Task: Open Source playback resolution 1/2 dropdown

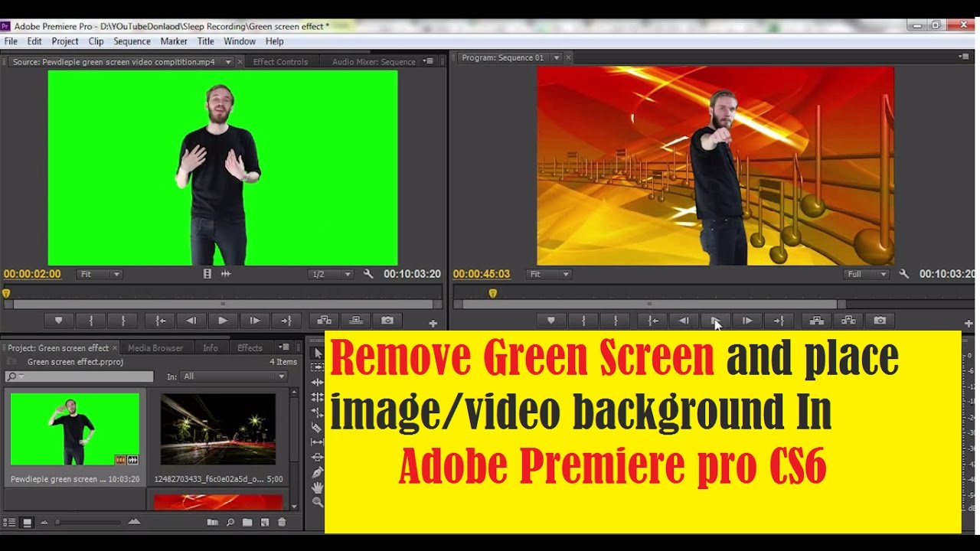Action: pos(331,274)
